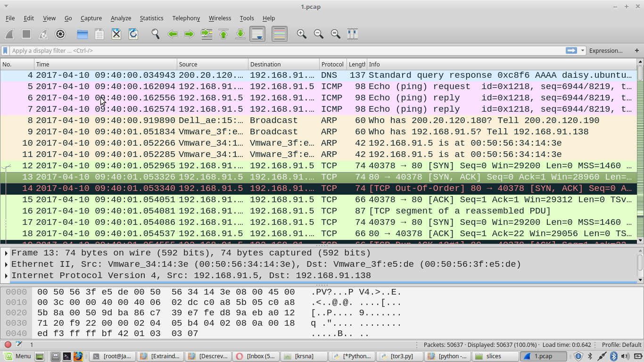Toggle packet list colorization
The width and height of the screenshot is (644, 362).
[x=279, y=33]
